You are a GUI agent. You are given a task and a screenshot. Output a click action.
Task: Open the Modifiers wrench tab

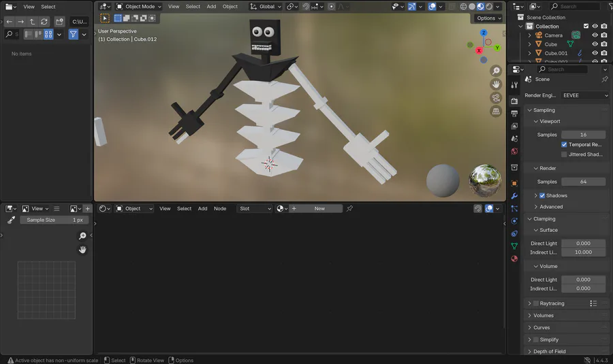coord(514,196)
